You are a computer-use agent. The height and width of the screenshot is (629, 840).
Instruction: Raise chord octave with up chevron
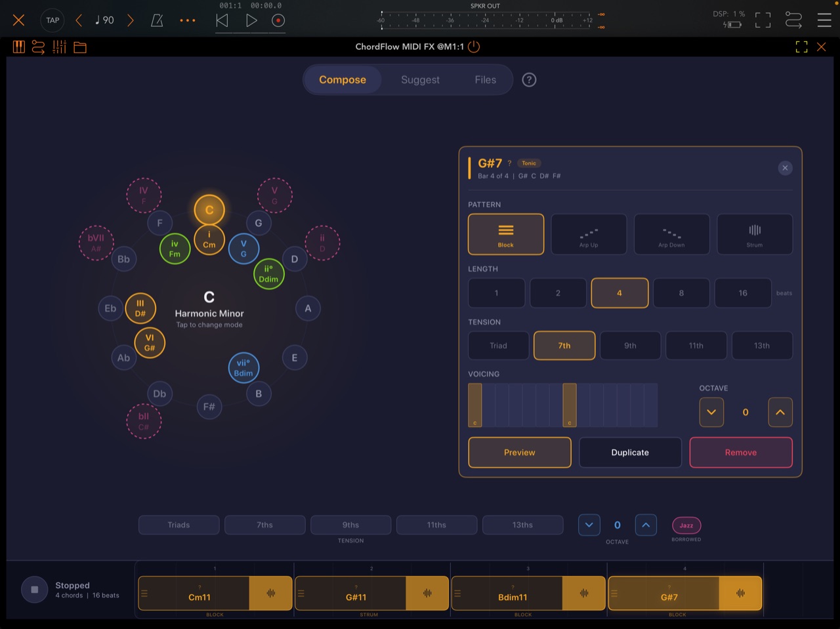click(x=780, y=413)
